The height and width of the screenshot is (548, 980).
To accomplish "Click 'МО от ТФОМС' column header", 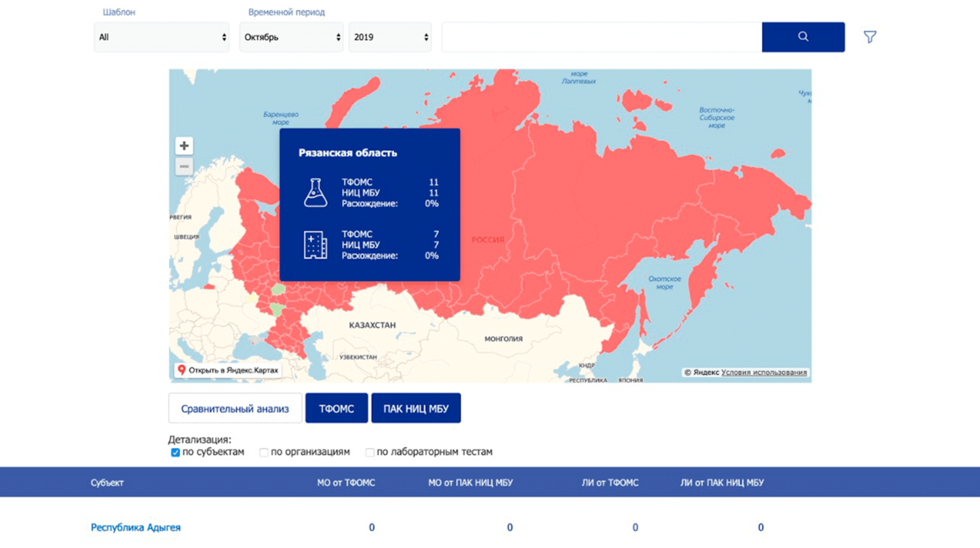I will [x=346, y=483].
